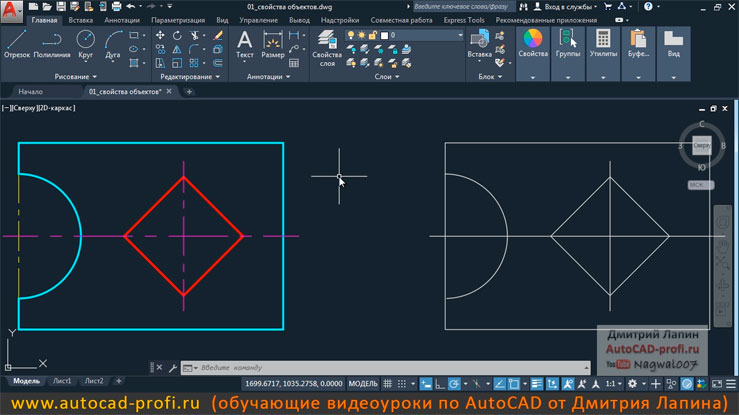Toggle lineweight display in status bar
This screenshot has height=415, width=739.
coord(536,384)
